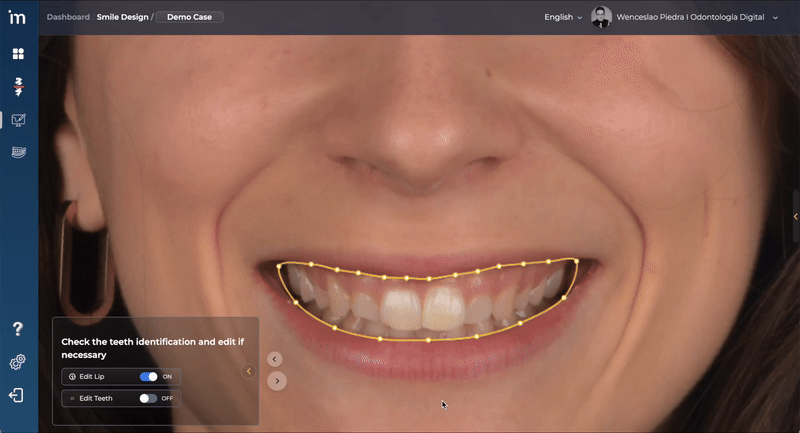Open help via the question mark icon
The image size is (800, 433).
click(x=17, y=329)
